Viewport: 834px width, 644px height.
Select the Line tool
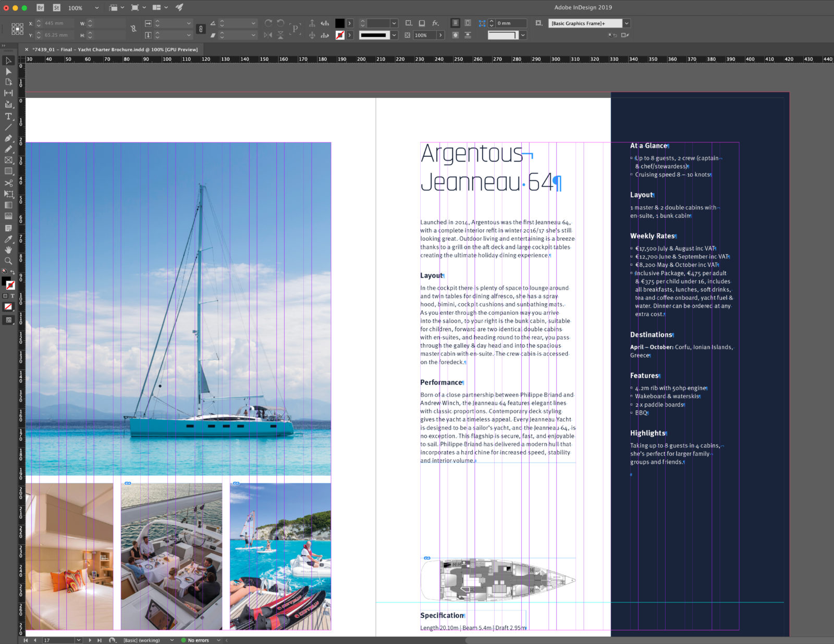pos(8,127)
